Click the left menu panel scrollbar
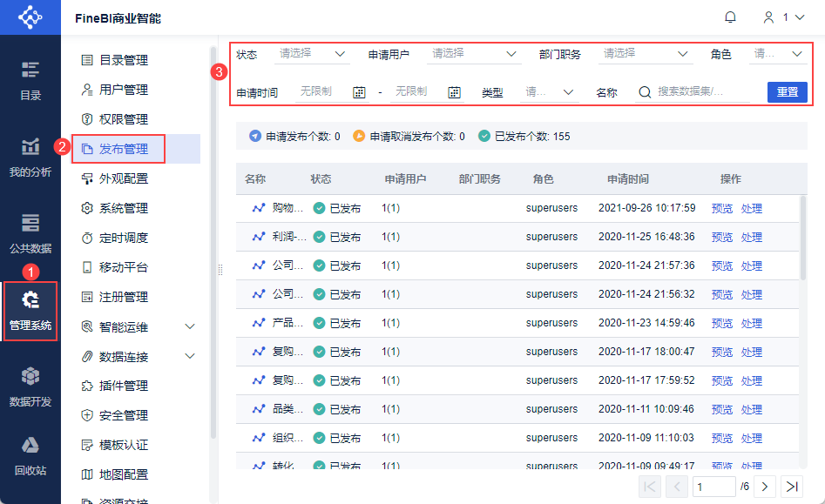 (x=213, y=242)
